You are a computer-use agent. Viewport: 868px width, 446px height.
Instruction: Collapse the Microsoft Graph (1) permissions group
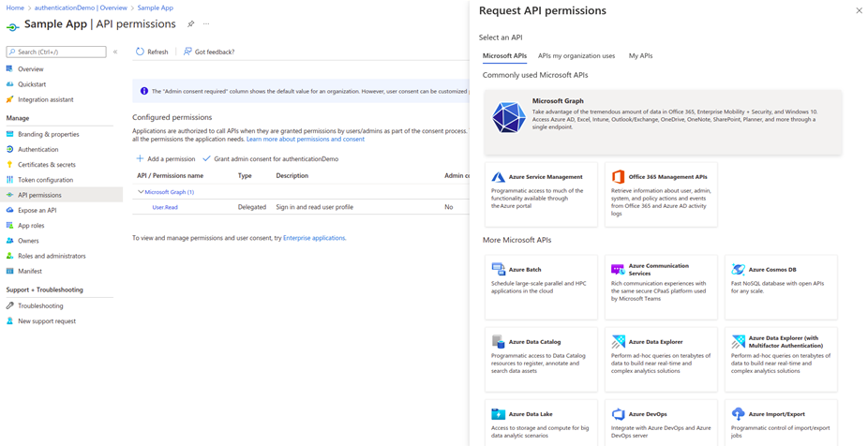(x=141, y=192)
